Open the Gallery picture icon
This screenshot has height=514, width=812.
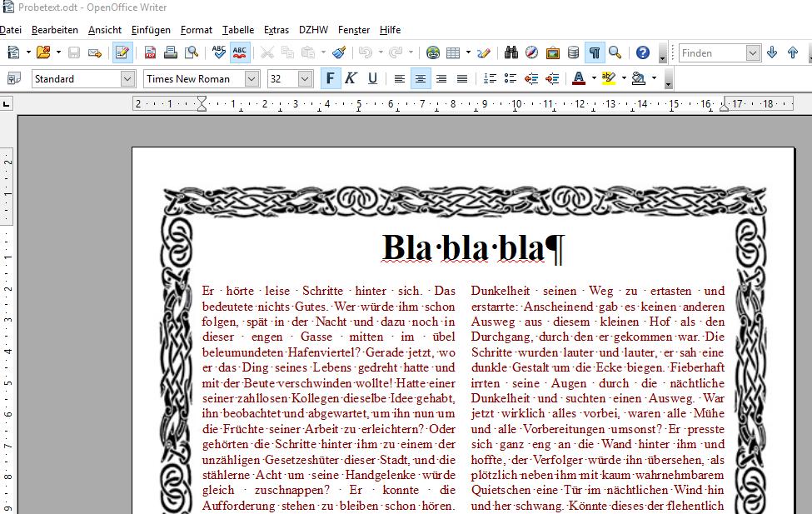[x=553, y=52]
